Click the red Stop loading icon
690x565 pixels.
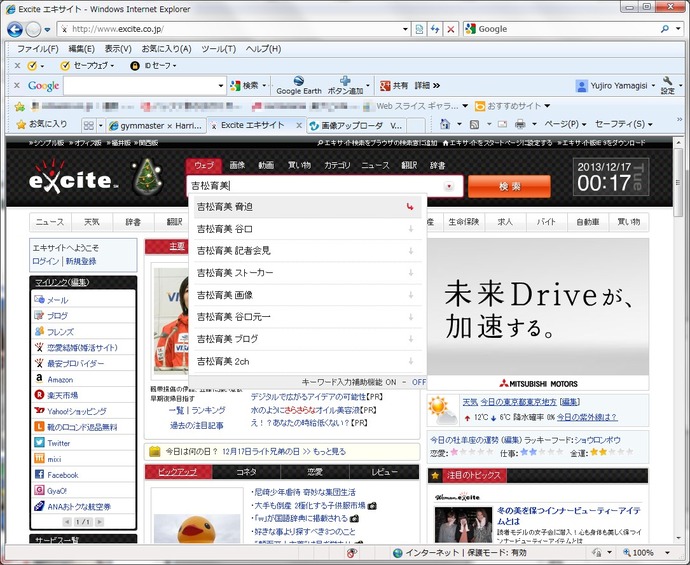(x=451, y=29)
